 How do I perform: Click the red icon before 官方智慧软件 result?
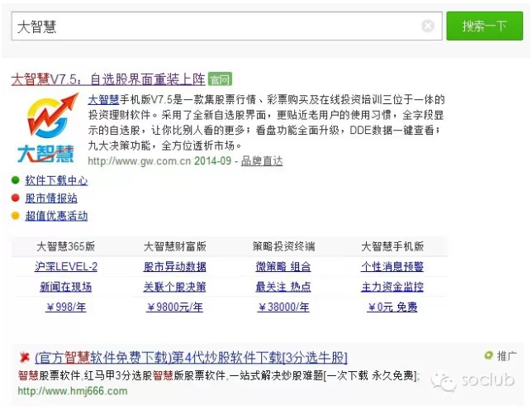pyautogui.click(x=24, y=357)
